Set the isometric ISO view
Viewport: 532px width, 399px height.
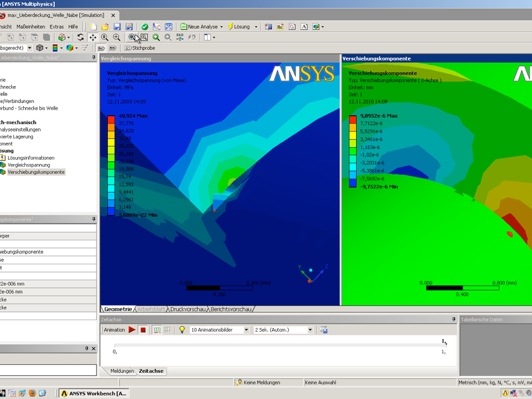tap(180, 37)
